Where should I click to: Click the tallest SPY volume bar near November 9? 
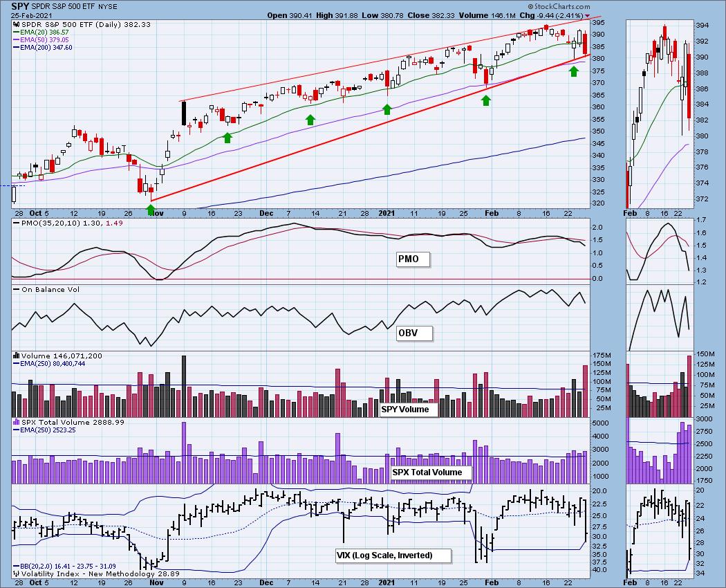(x=184, y=387)
